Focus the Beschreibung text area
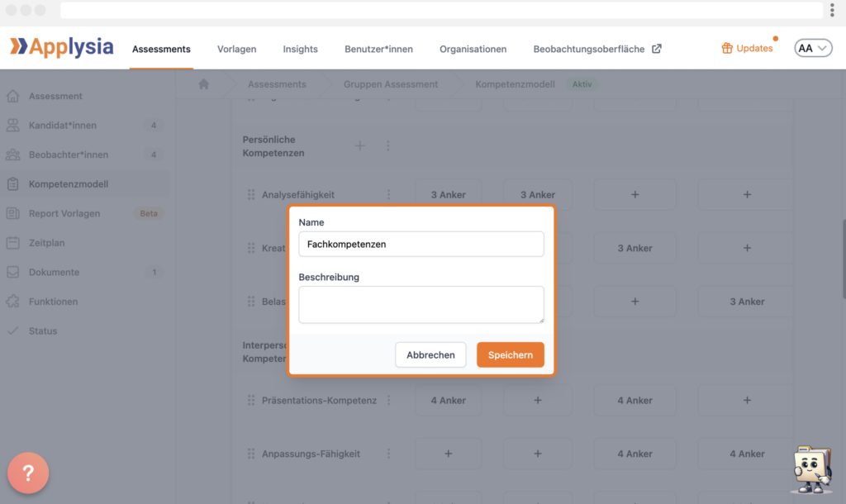 421,304
